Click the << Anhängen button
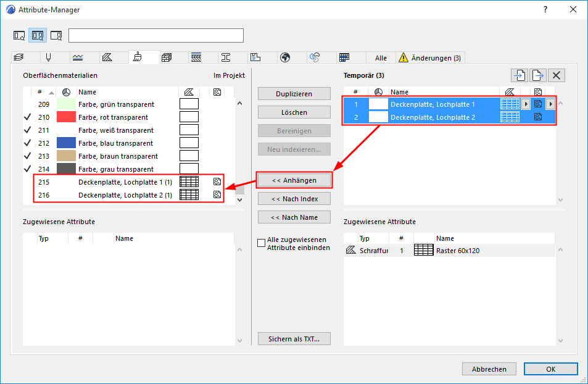The image size is (588, 384). pyautogui.click(x=294, y=180)
